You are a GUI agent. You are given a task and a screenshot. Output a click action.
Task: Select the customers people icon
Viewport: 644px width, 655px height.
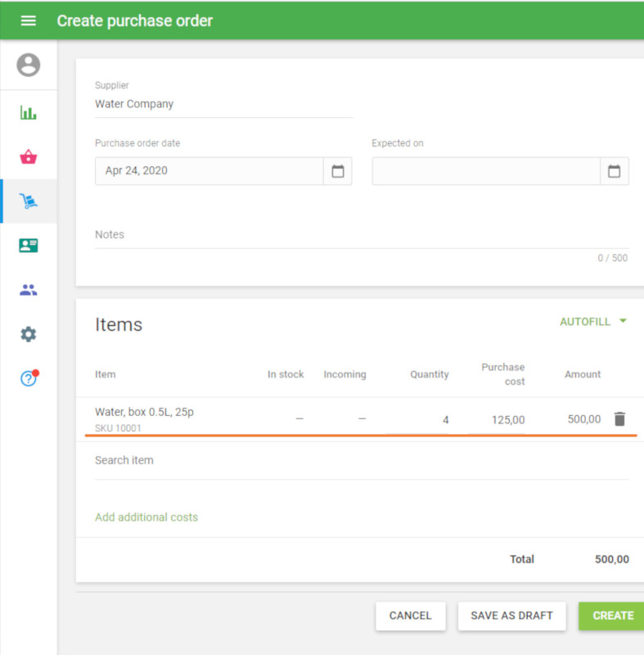click(29, 289)
